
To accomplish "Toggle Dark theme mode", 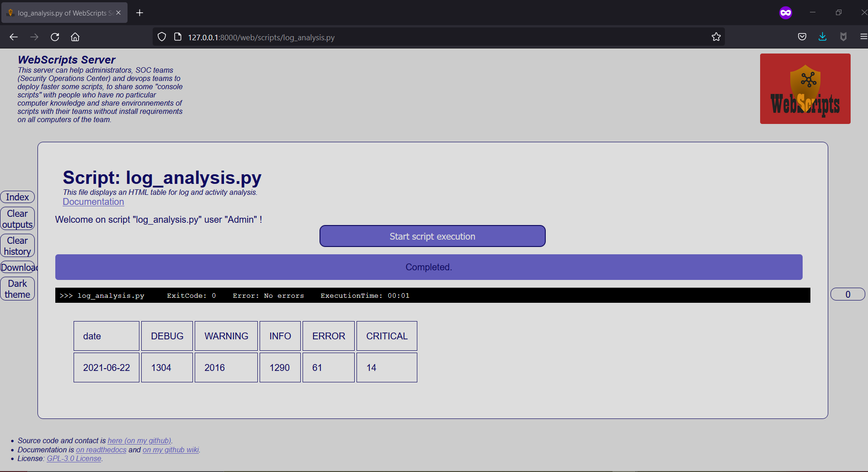I will 17,289.
